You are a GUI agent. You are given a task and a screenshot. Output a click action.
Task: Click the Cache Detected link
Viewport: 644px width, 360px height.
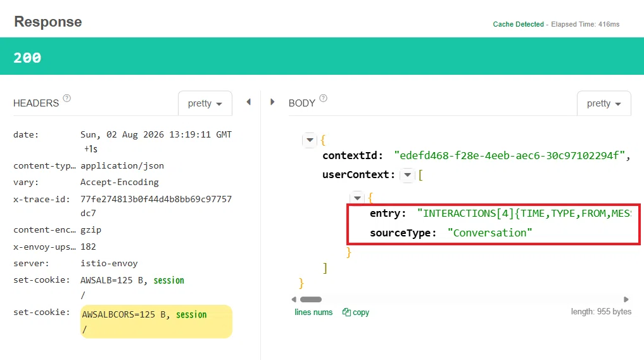[519, 24]
